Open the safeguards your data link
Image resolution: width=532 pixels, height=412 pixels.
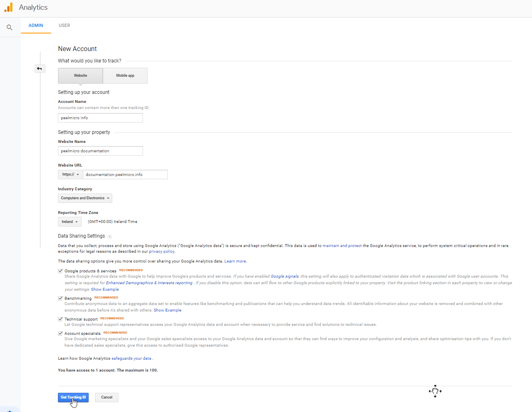tap(131, 359)
